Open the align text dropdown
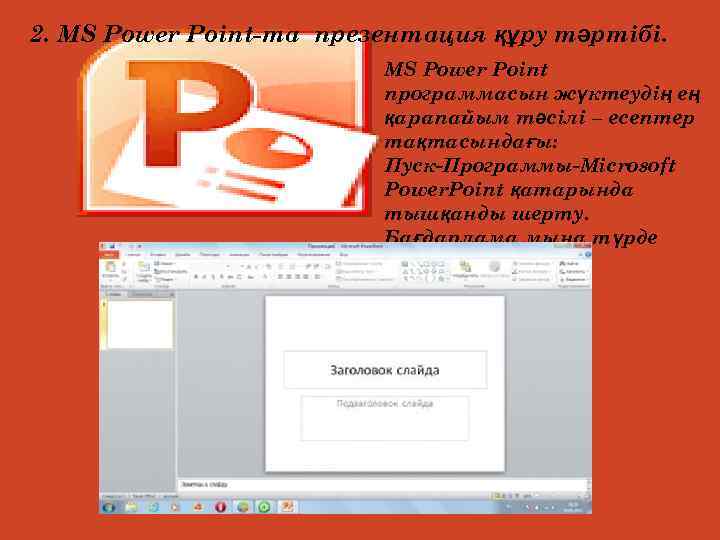This screenshot has width=720, height=540. (356, 271)
